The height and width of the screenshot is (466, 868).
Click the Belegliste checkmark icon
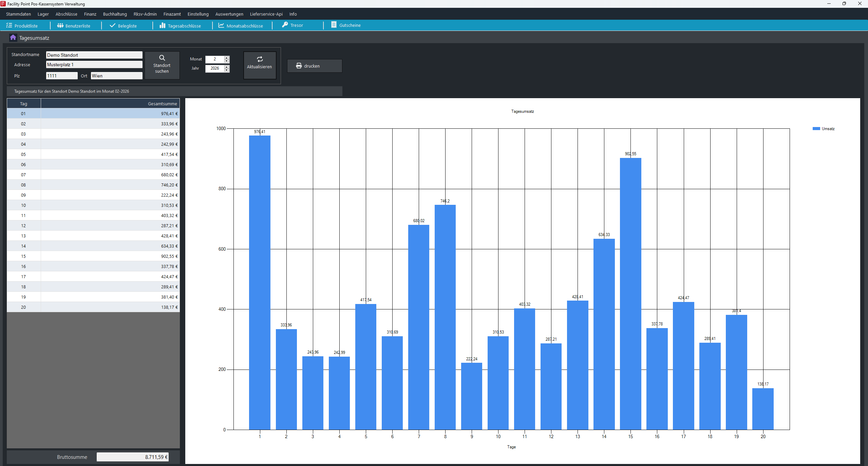tap(113, 25)
